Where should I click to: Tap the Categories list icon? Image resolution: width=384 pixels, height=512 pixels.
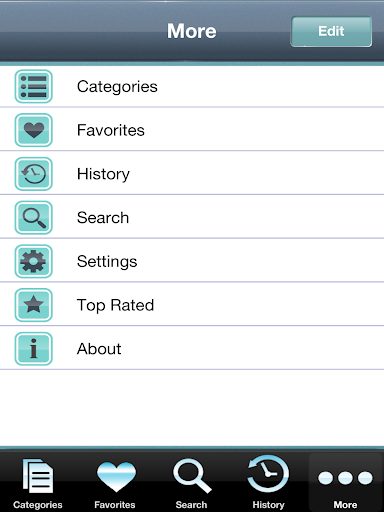point(34,86)
